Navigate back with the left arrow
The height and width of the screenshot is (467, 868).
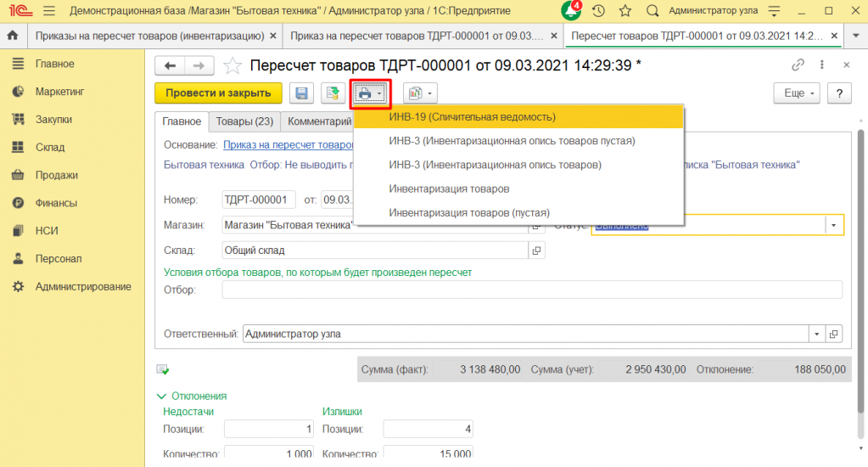tap(170, 66)
